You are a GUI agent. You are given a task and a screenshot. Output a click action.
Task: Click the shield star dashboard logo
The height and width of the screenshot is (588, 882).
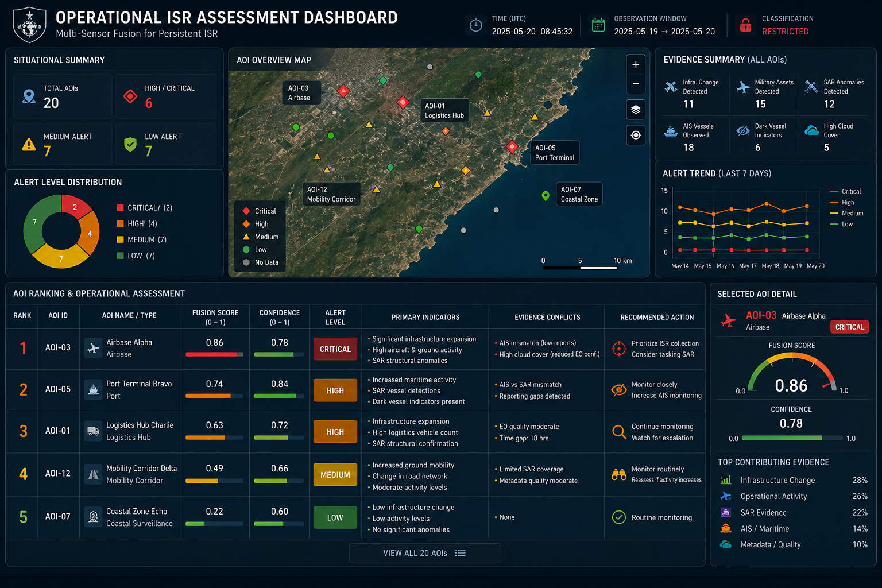[29, 25]
